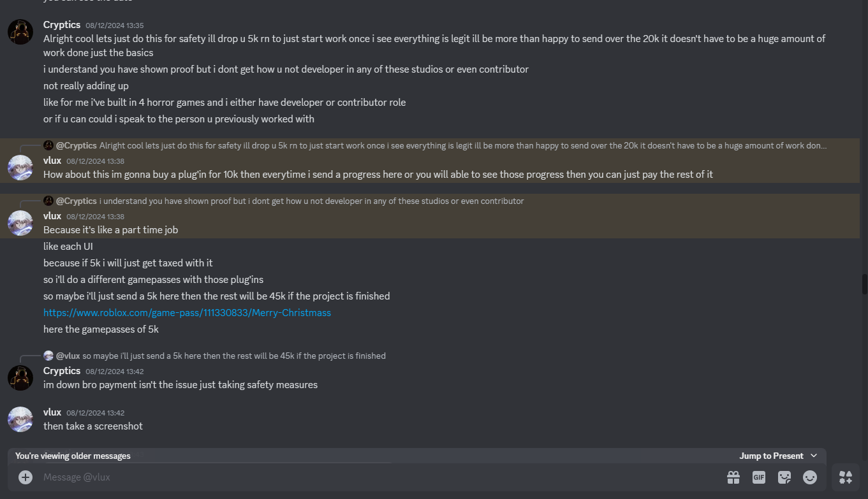Open the sticker picker
The width and height of the screenshot is (868, 499).
[x=784, y=477]
